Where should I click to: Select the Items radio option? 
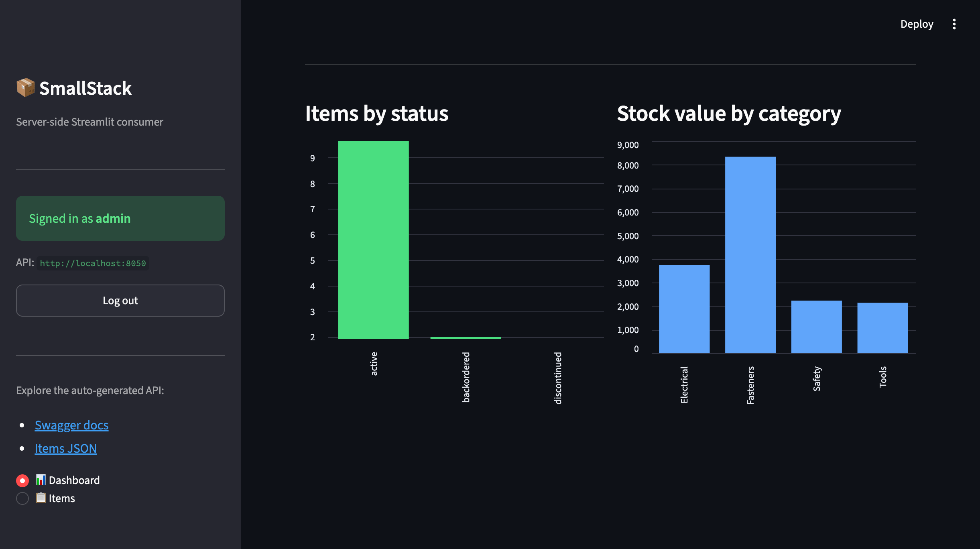[22, 498]
